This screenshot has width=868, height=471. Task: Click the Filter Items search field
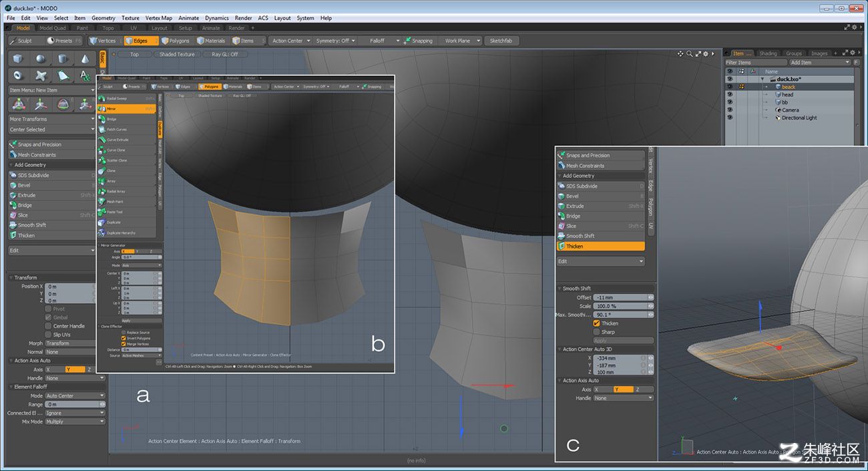point(756,62)
